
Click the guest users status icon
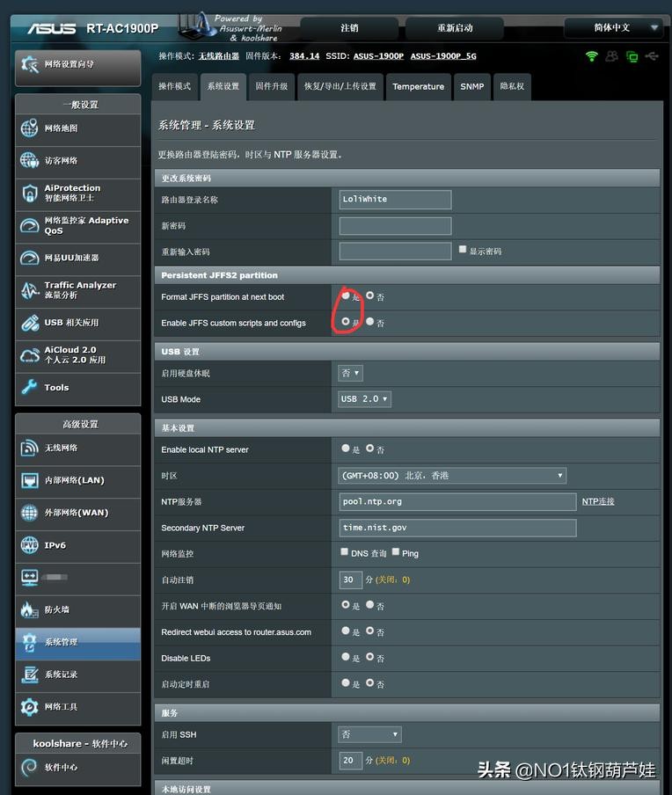pyautogui.click(x=611, y=56)
